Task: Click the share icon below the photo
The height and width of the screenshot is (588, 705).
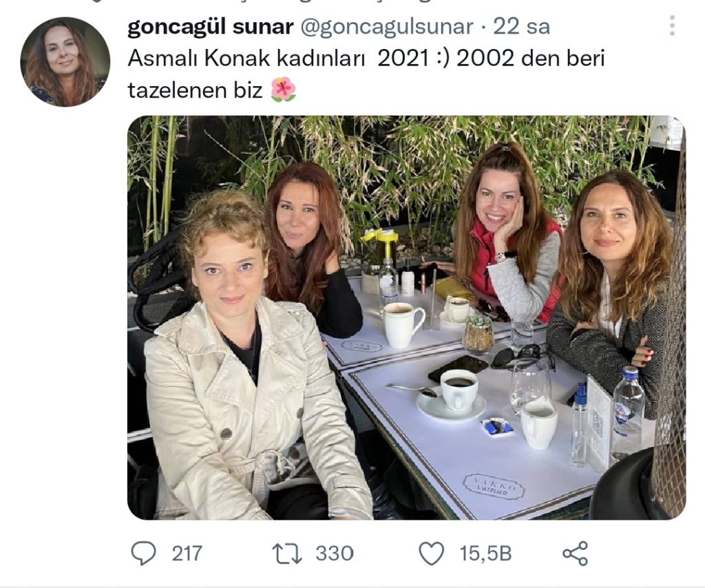Action: point(575,553)
